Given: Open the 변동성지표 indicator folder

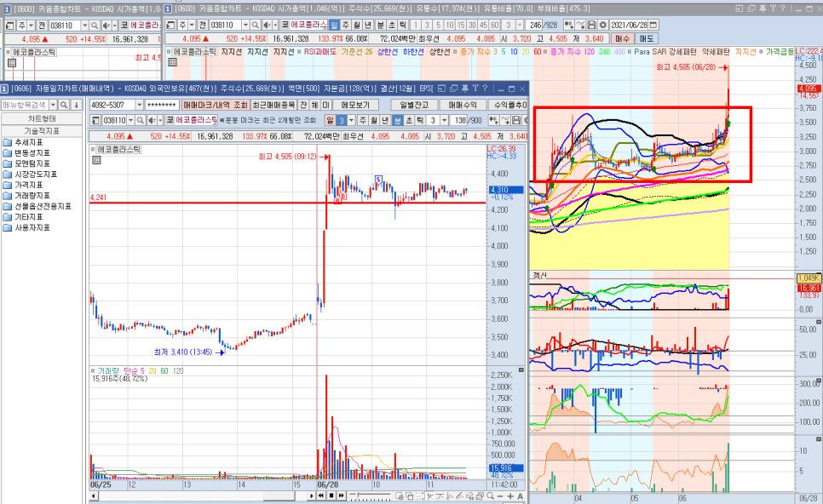Looking at the screenshot, I should tap(26, 152).
